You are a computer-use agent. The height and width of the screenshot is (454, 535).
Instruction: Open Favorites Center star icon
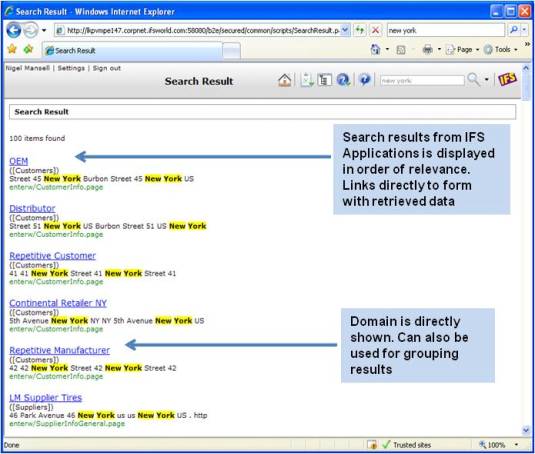pyautogui.click(x=12, y=49)
